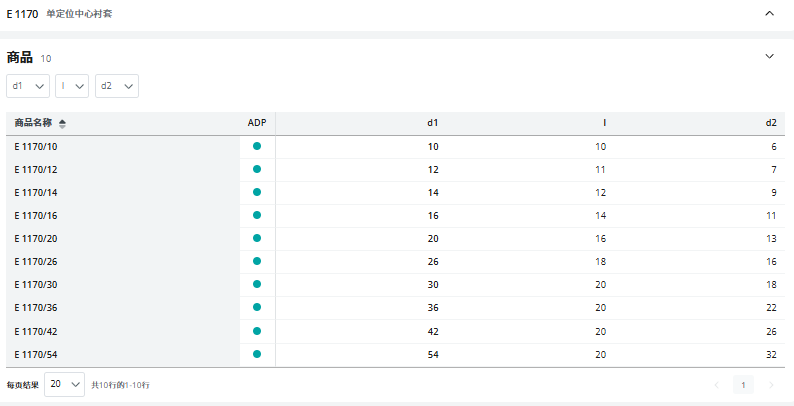Image resolution: width=794 pixels, height=406 pixels.
Task: Open product E 1170/12
Action: pyautogui.click(x=36, y=169)
